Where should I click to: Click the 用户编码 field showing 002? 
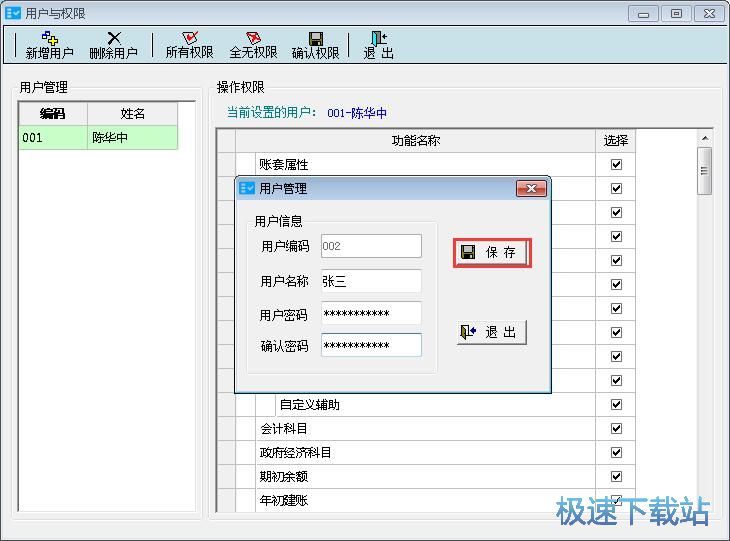[371, 246]
